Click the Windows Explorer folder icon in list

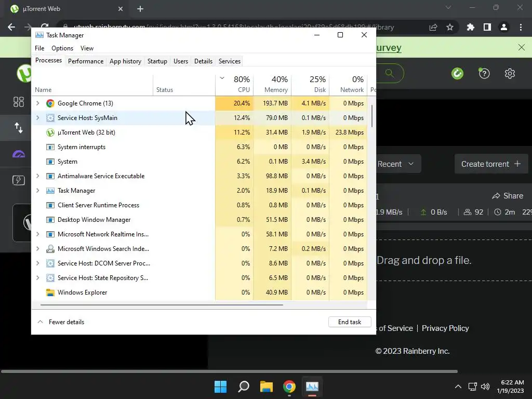click(x=50, y=292)
